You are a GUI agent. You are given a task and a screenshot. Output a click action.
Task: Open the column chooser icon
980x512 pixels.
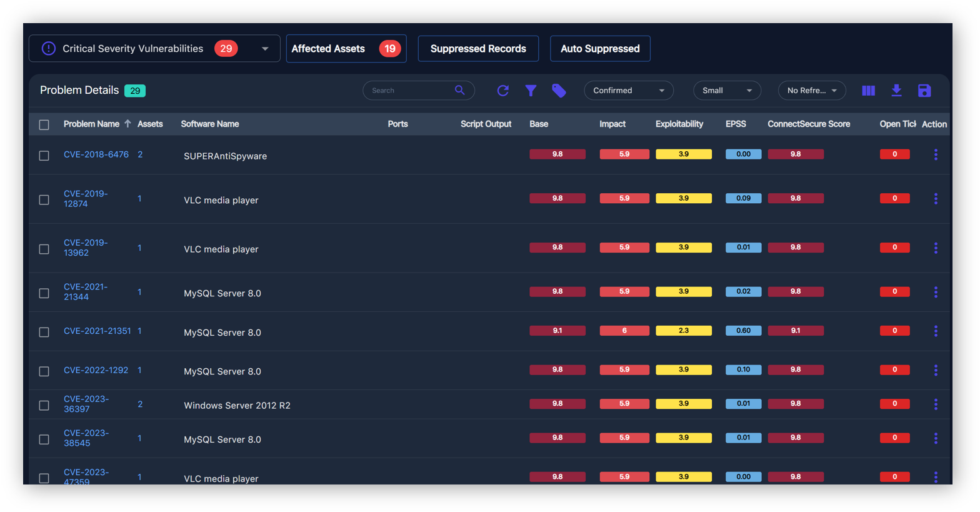868,91
